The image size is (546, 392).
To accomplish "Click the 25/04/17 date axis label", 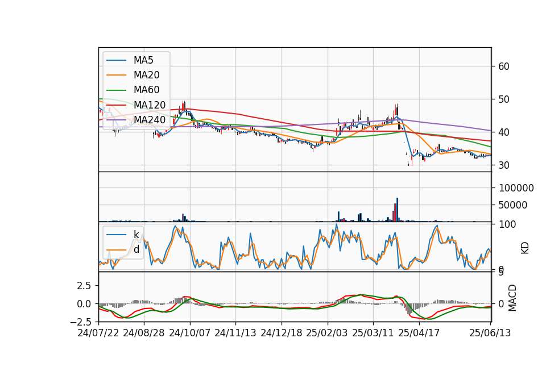I will (419, 333).
